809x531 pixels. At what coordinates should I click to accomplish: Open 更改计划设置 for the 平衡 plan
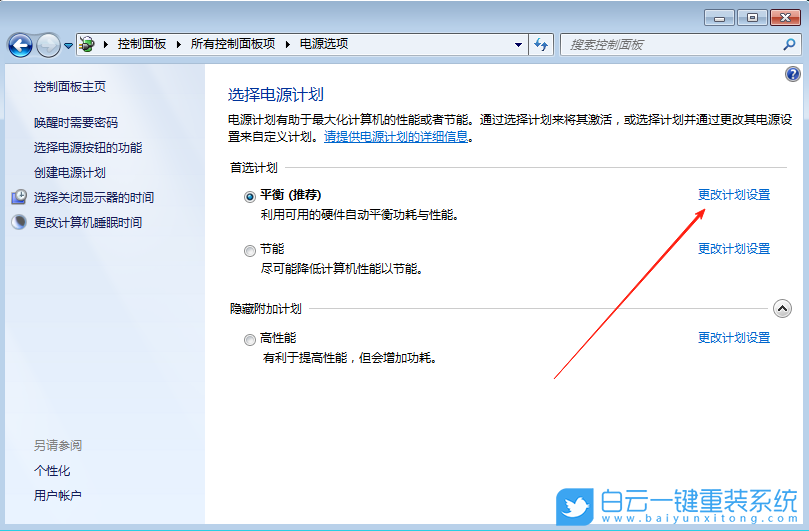click(734, 195)
